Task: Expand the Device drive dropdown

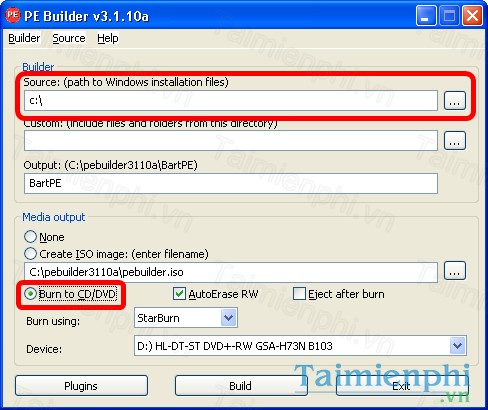Action: click(457, 346)
